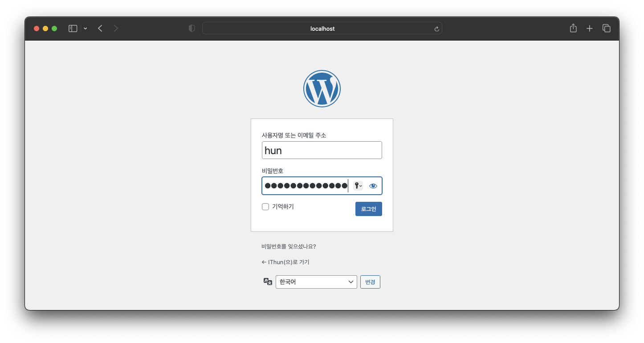Reload the page
The height and width of the screenshot is (343, 644).
pos(436,29)
